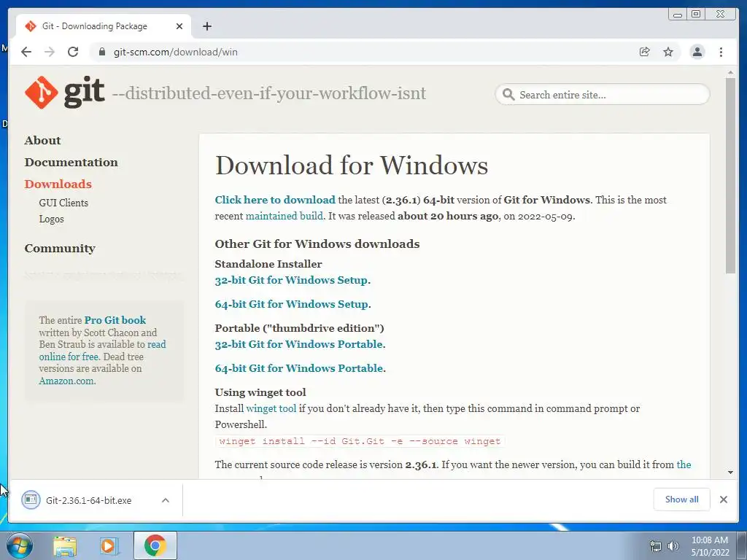Click Show all downloads button
The width and height of the screenshot is (747, 560).
681,499
